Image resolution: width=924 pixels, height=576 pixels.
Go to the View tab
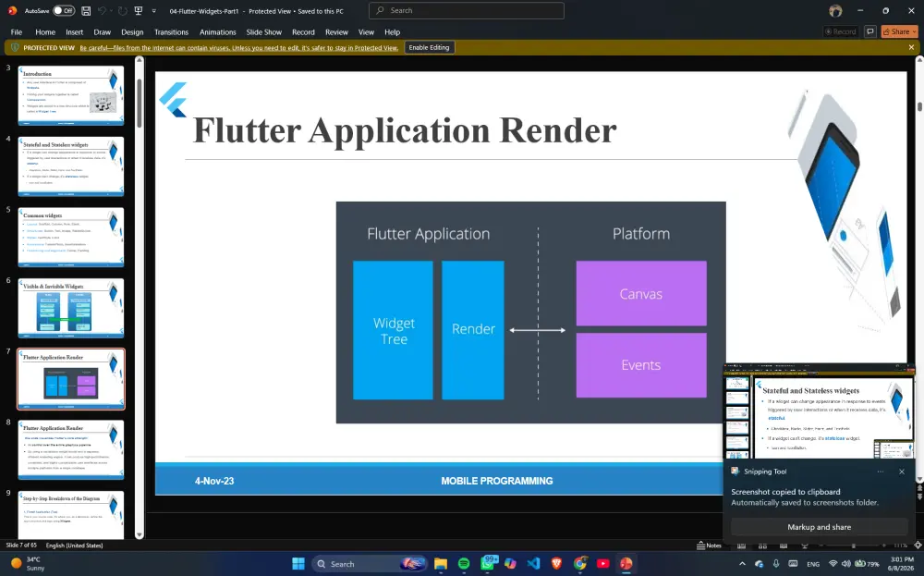point(366,31)
